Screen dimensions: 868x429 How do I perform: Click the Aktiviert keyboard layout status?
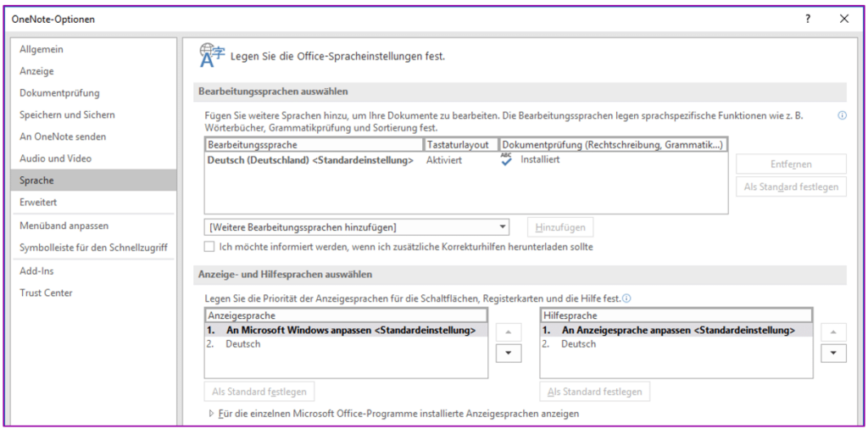pyautogui.click(x=444, y=160)
